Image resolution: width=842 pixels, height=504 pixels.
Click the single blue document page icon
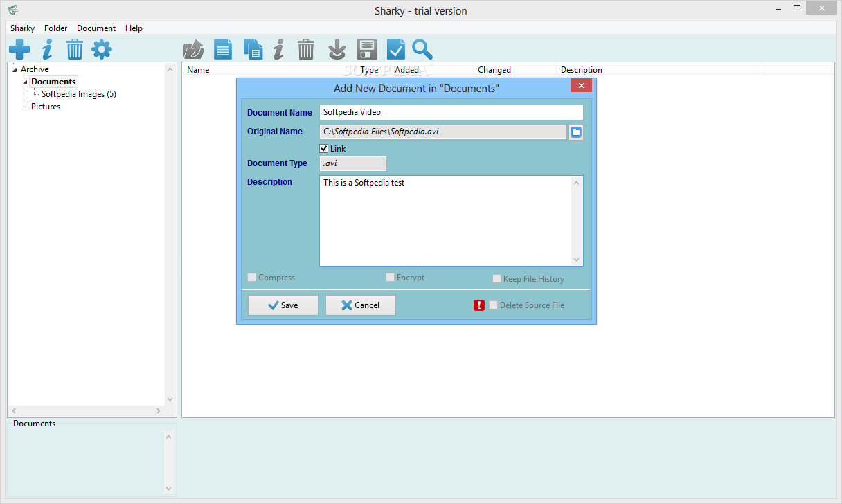coord(223,49)
